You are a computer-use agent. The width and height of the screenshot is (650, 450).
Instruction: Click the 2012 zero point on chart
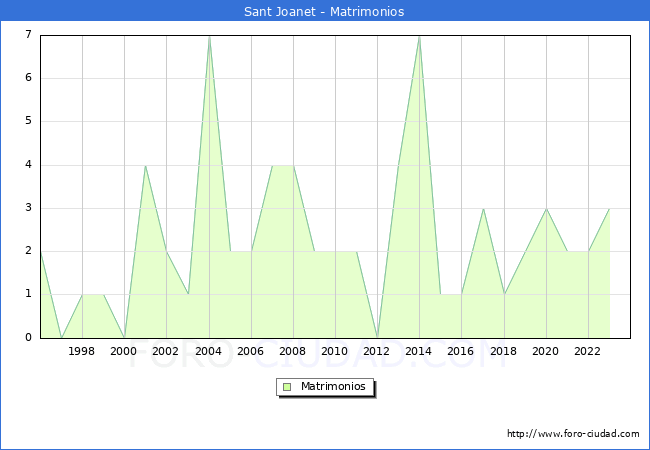pyautogui.click(x=377, y=337)
